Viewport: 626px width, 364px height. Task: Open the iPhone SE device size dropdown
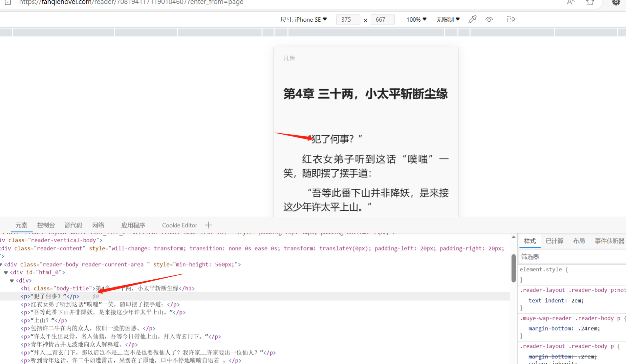click(x=303, y=19)
